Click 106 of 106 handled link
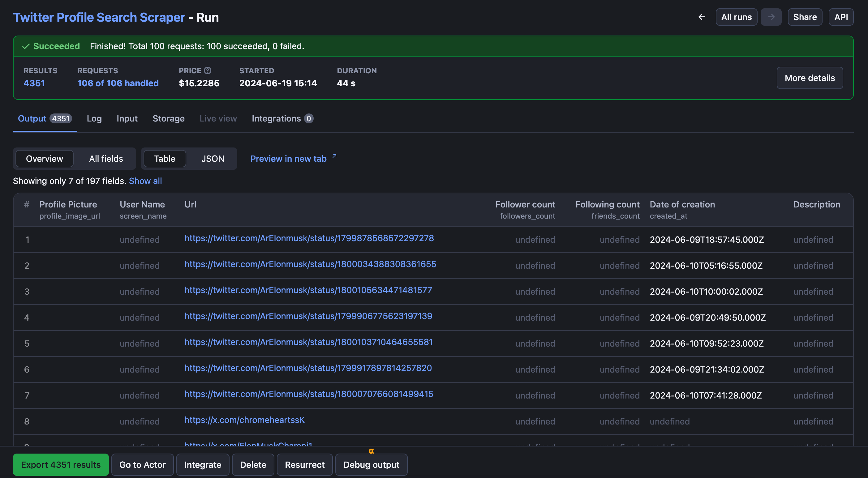The height and width of the screenshot is (478, 868). [x=118, y=83]
